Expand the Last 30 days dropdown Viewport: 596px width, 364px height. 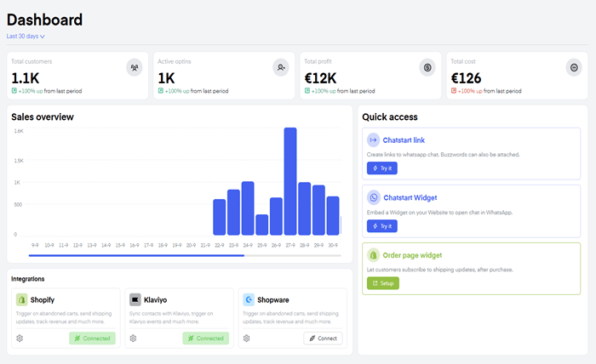(x=26, y=37)
